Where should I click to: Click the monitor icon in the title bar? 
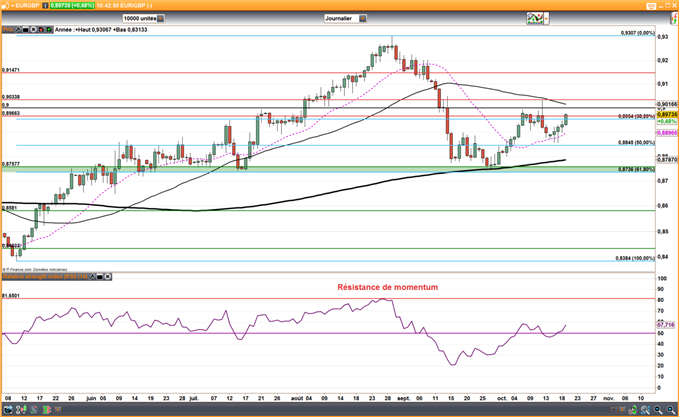pyautogui.click(x=651, y=6)
